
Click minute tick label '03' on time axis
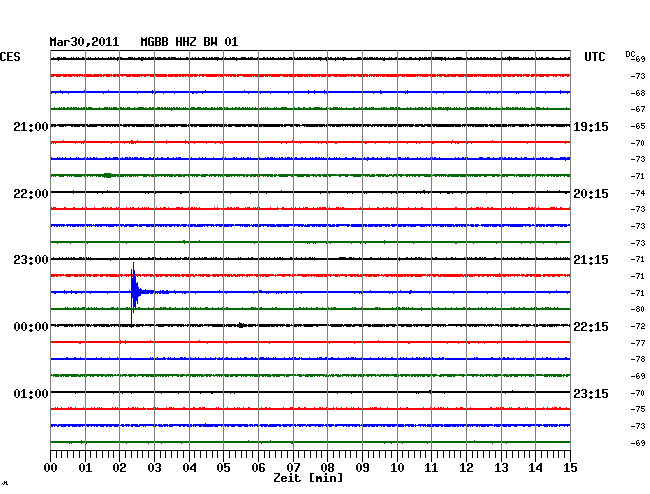pyautogui.click(x=154, y=468)
